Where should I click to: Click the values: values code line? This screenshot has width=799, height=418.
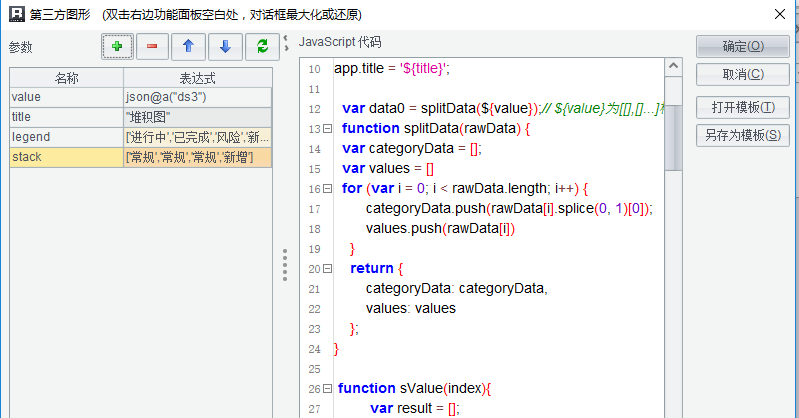(x=411, y=308)
